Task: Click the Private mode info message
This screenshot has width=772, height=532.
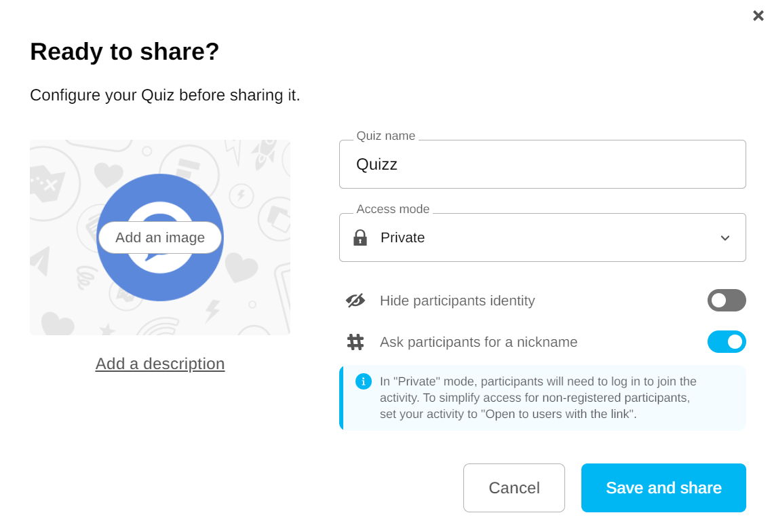Action: click(x=536, y=398)
